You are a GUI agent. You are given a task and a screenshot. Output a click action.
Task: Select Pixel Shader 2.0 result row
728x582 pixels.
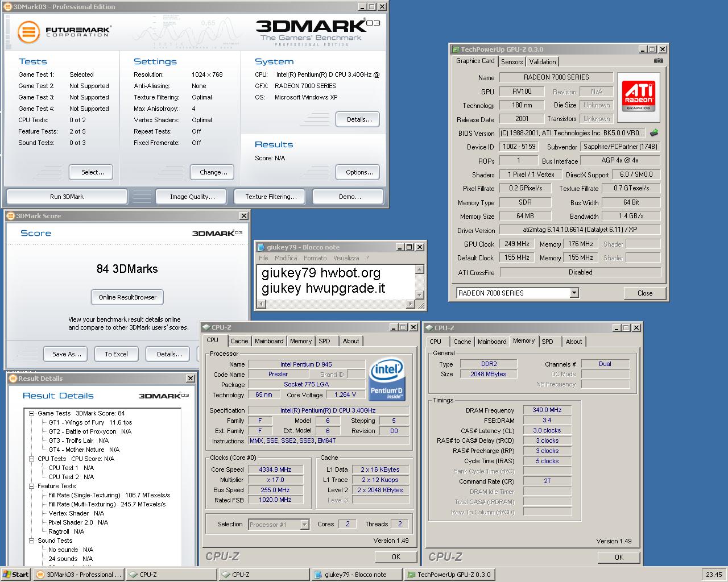(x=78, y=522)
